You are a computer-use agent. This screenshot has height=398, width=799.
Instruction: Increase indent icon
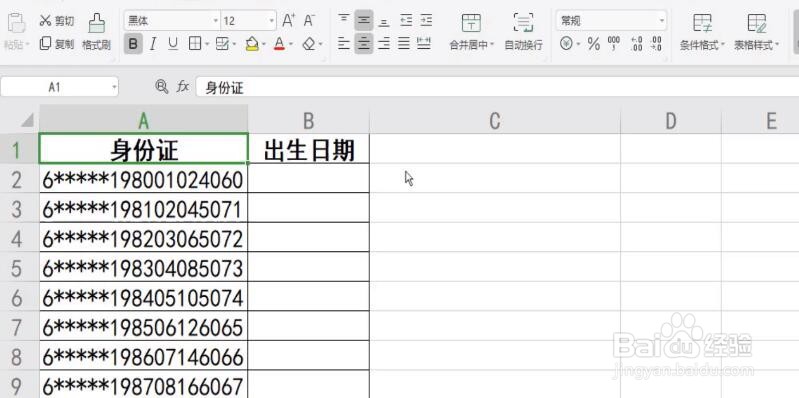(426, 20)
